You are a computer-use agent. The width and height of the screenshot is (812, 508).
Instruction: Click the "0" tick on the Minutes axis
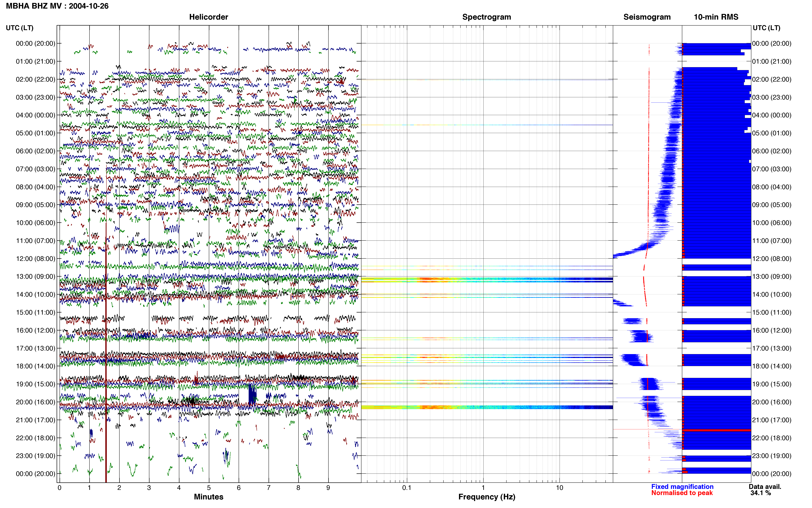[59, 487]
